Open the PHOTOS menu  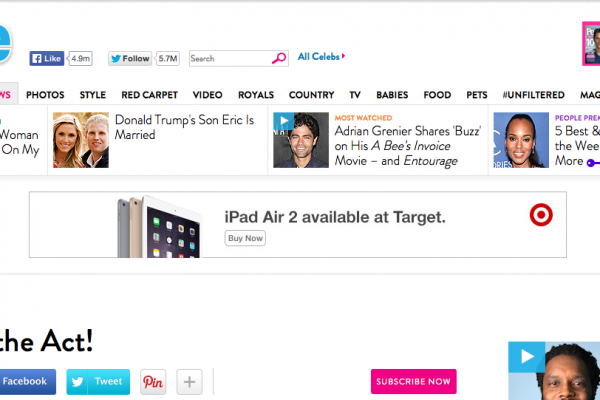click(45, 95)
